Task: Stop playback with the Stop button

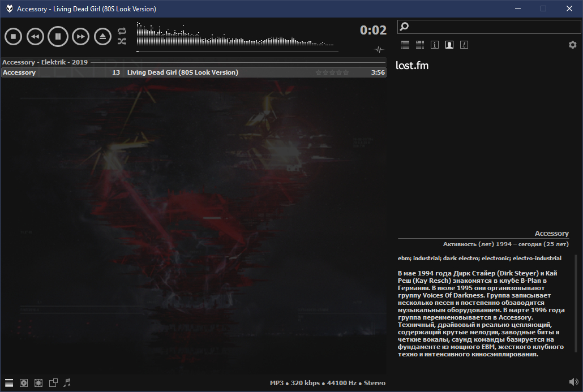Action: pyautogui.click(x=14, y=36)
